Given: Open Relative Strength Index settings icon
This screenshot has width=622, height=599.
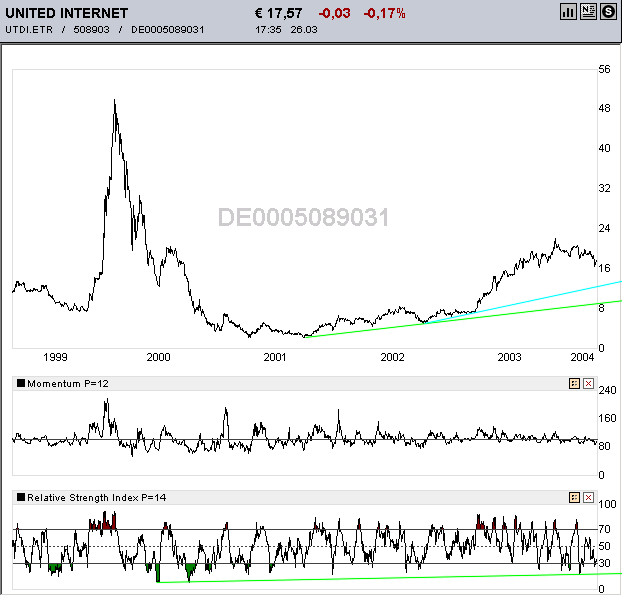Looking at the screenshot, I should 574,497.
